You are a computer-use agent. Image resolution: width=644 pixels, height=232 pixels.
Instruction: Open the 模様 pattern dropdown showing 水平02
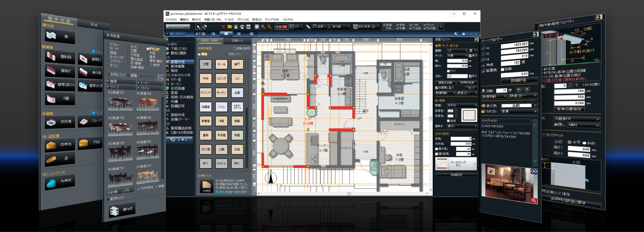pos(462,106)
